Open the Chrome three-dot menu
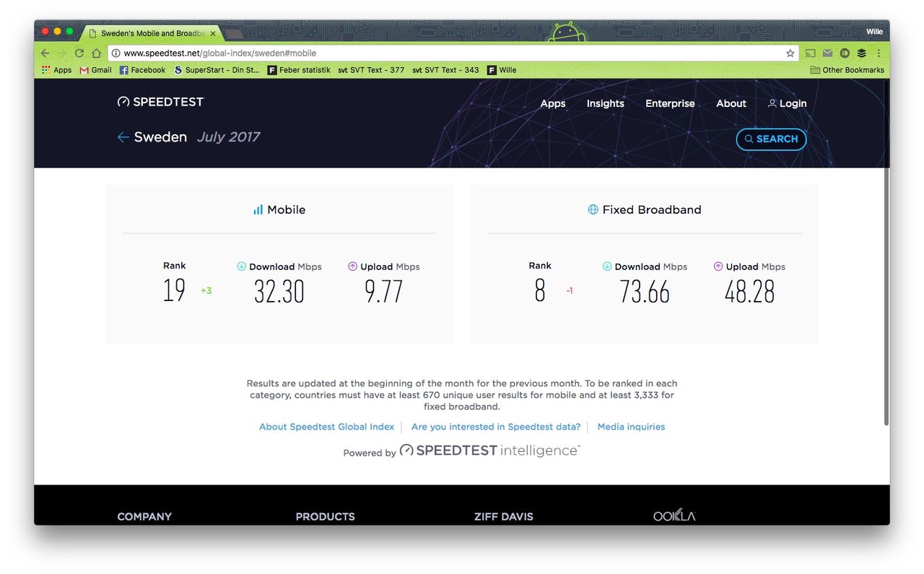 click(x=879, y=53)
